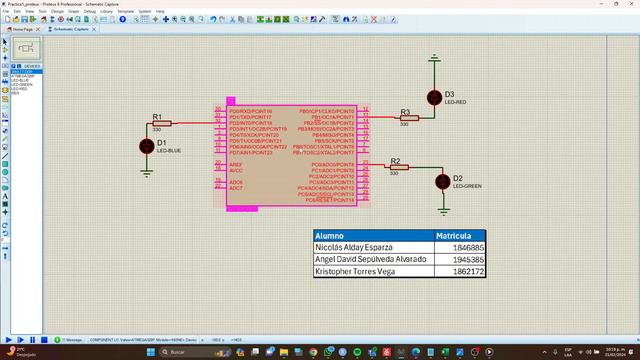Open the File menu

6,11
